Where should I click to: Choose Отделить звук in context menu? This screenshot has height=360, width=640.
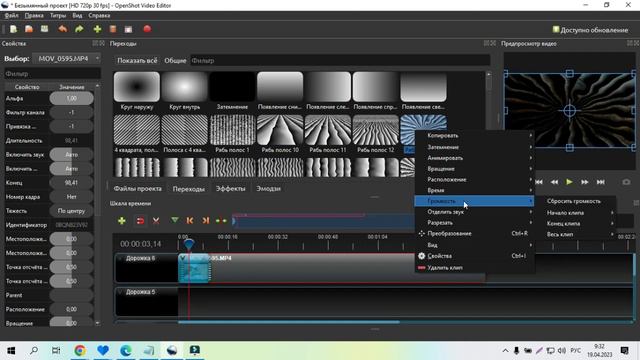(475, 212)
